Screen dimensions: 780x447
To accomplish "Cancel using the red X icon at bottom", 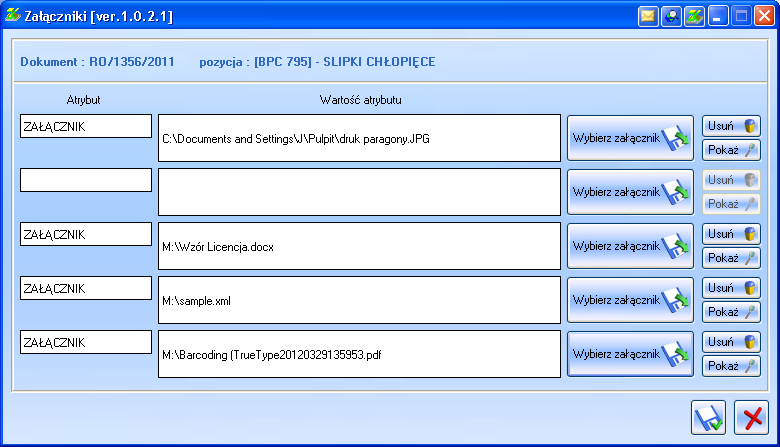I will pos(750,417).
